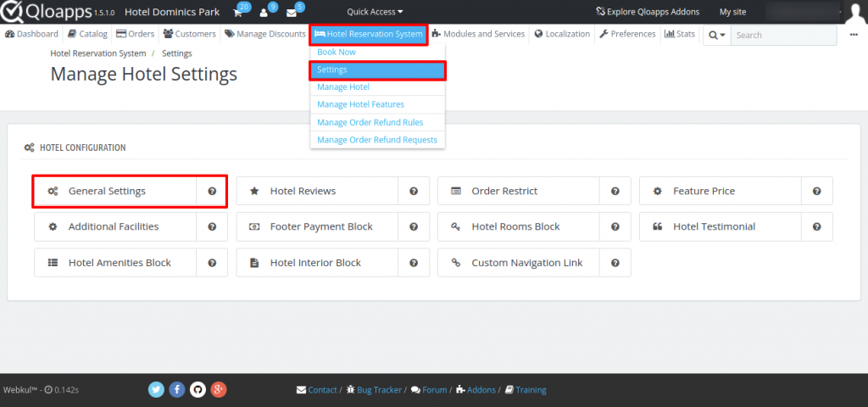Click the Hotel Dominics Park title

tap(172, 12)
